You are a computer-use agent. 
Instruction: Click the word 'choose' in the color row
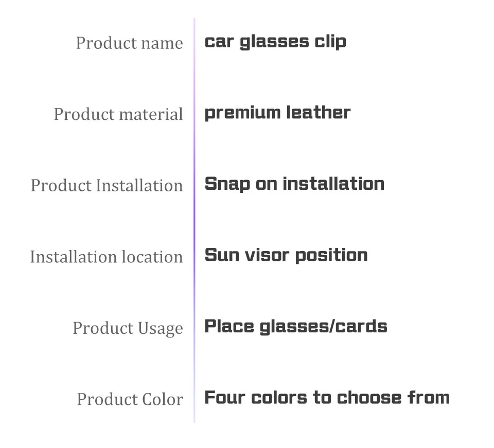point(369,398)
